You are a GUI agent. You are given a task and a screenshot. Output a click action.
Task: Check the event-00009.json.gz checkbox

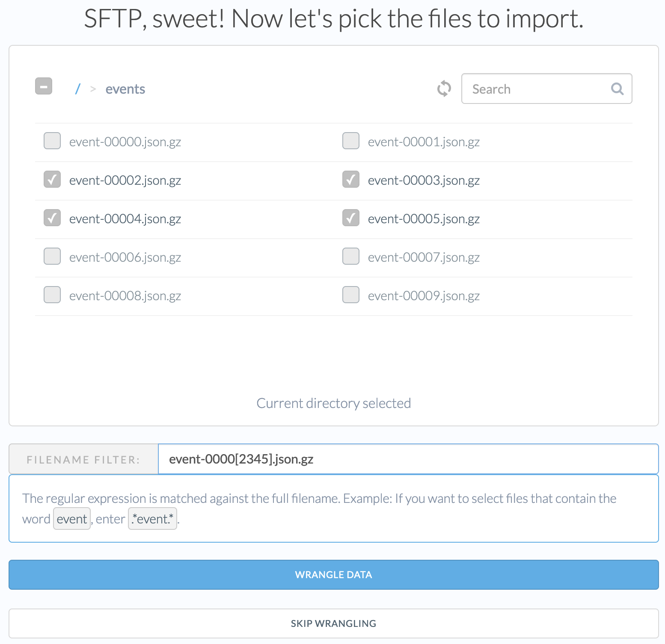pos(351,295)
